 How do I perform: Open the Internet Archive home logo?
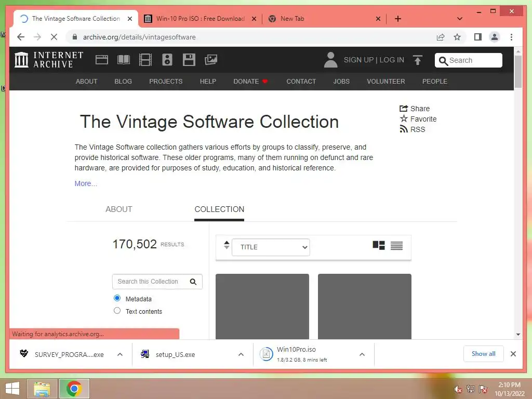tap(49, 60)
